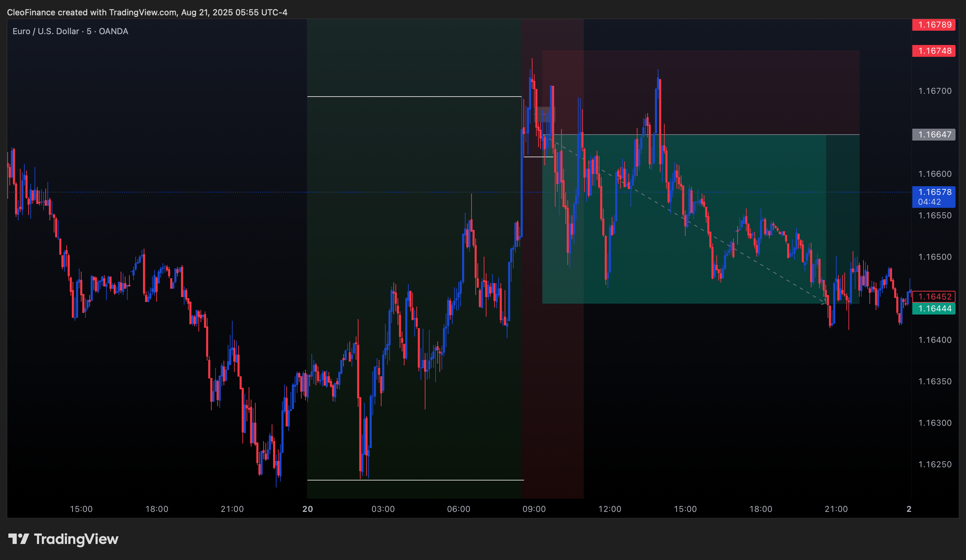
Task: Click the 1.16647 gray price label
Action: coord(934,135)
